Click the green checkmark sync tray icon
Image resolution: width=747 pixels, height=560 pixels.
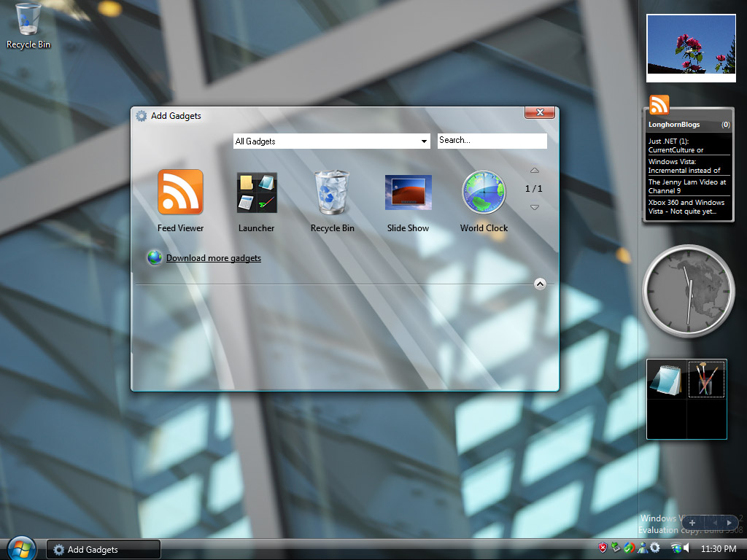[629, 548]
